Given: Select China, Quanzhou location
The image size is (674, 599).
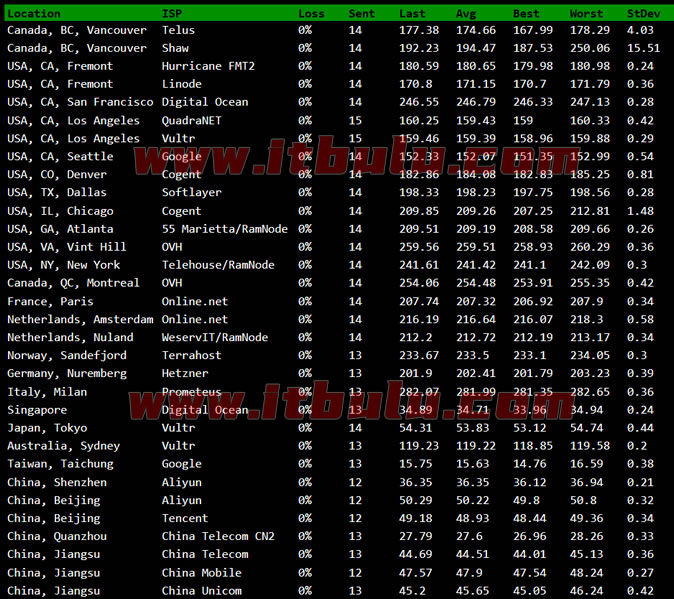Looking at the screenshot, I should [x=57, y=537].
